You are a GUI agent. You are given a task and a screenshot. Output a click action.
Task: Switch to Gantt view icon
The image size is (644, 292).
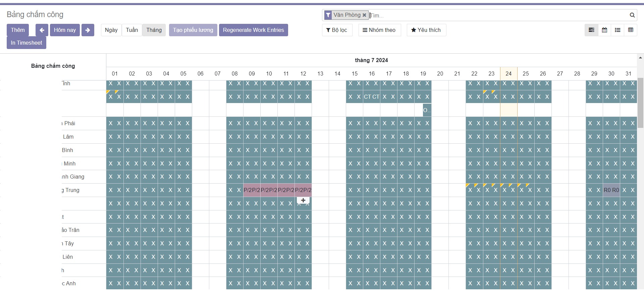[591, 30]
